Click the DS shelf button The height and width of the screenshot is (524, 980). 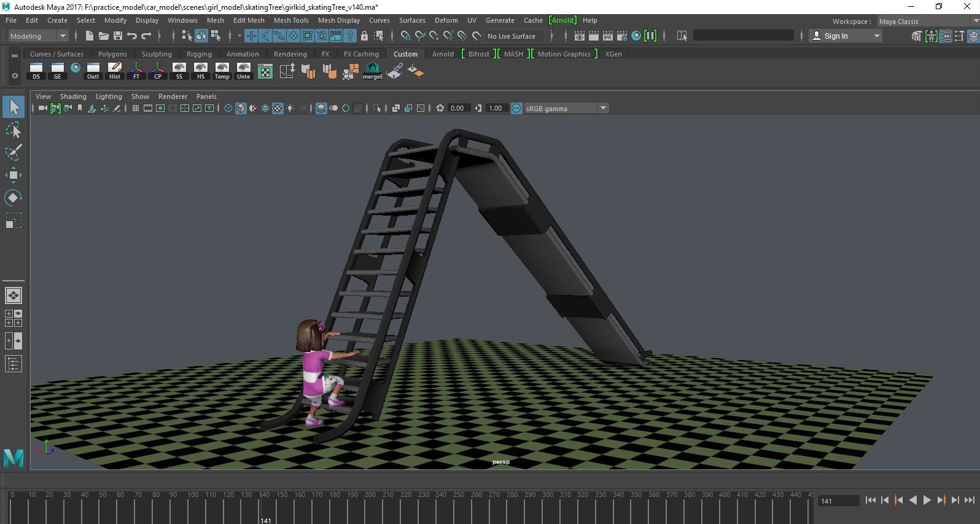click(36, 71)
